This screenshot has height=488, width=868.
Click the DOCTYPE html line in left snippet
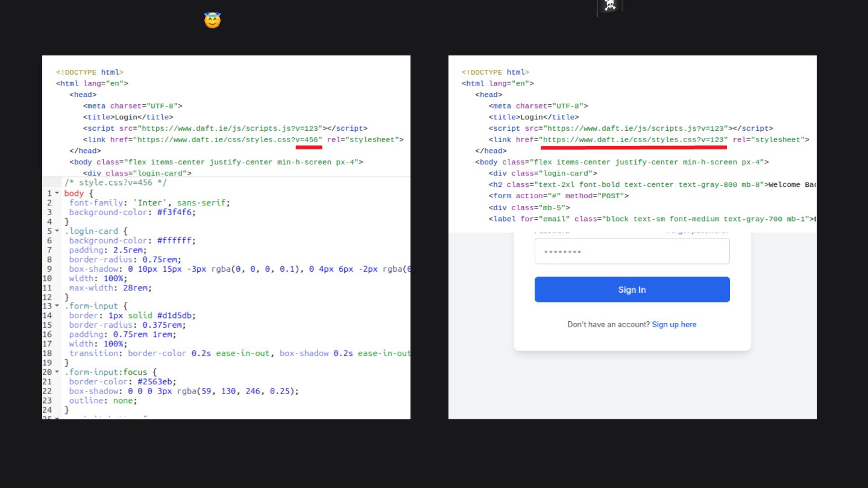[90, 72]
